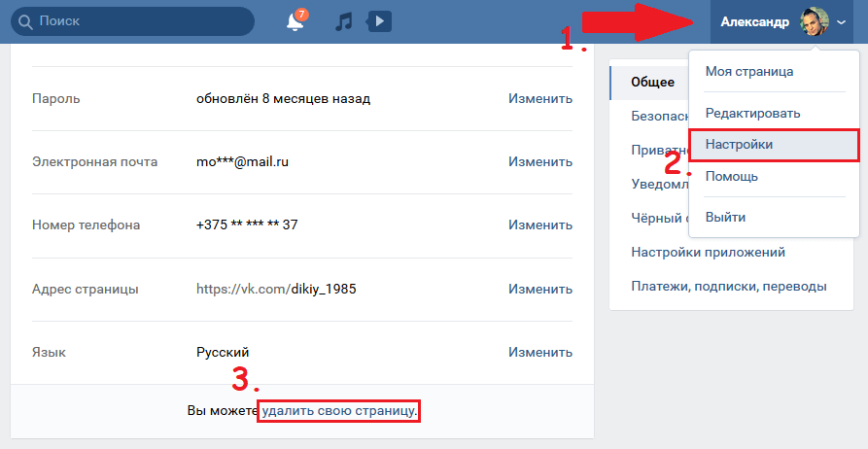This screenshot has width=868, height=449.
Task: Click the Адрес страницы label
Action: 86,289
